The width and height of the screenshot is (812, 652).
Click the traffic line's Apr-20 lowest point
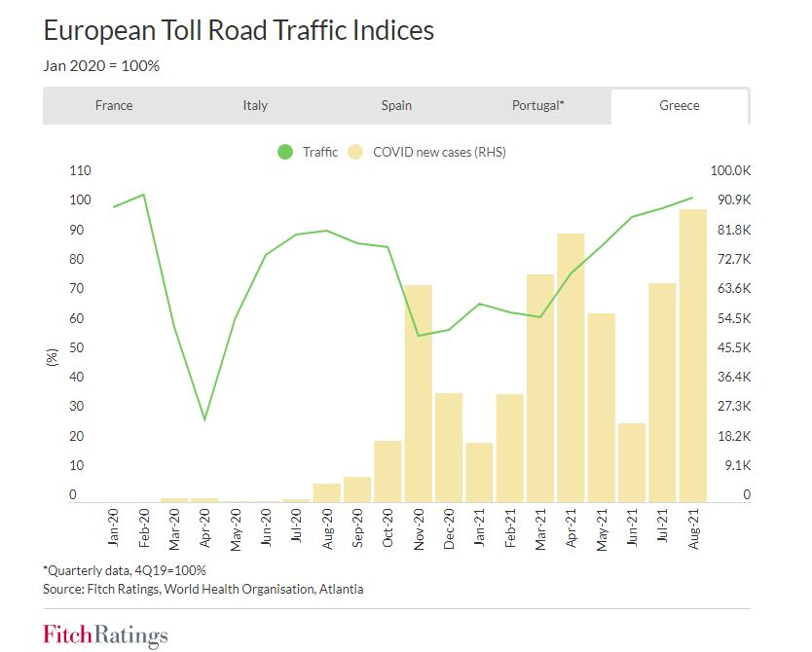point(204,420)
